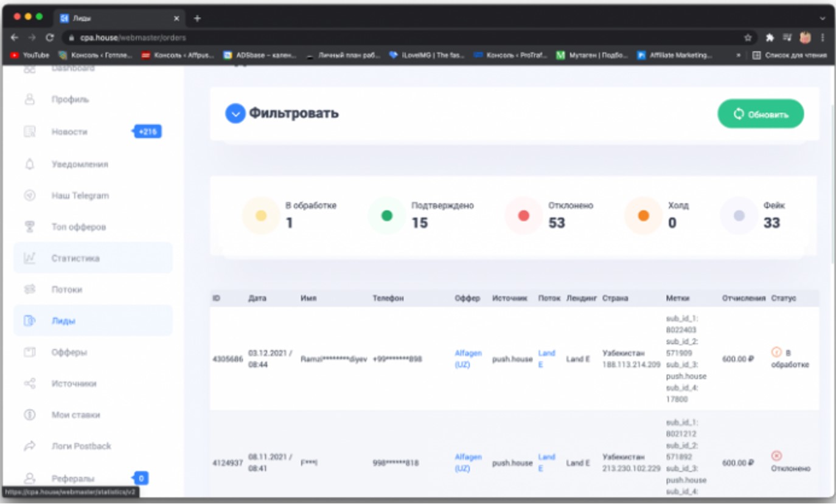This screenshot has width=836, height=504.
Task: Open Land E flow link in the 4124937 row
Action: (x=546, y=463)
